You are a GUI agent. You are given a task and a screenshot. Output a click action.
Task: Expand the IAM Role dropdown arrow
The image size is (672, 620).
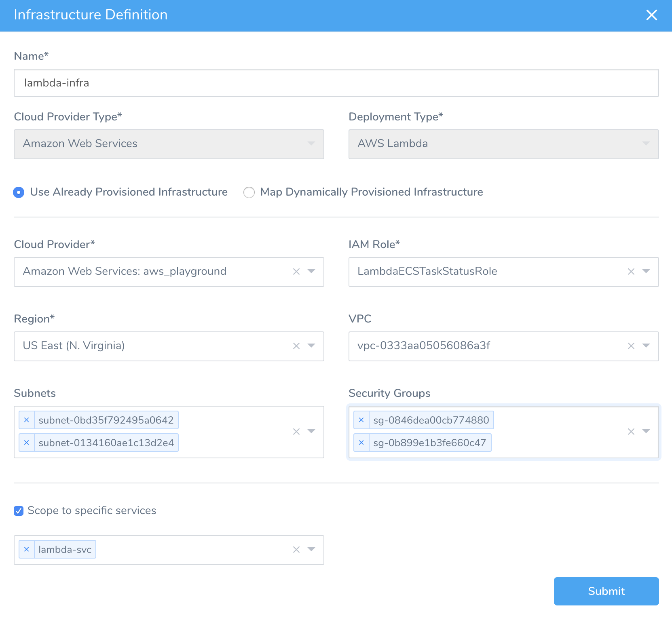tap(646, 271)
